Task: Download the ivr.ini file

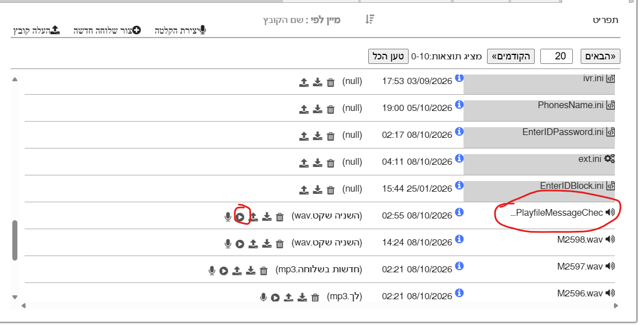Action: pyautogui.click(x=317, y=82)
